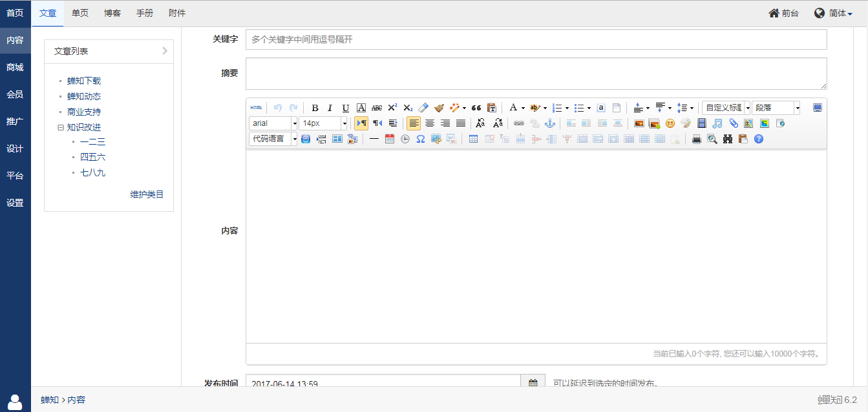Screen dimensions: 868x412
Task: Apply bold formatting in the editor toolbar
Action: point(315,108)
